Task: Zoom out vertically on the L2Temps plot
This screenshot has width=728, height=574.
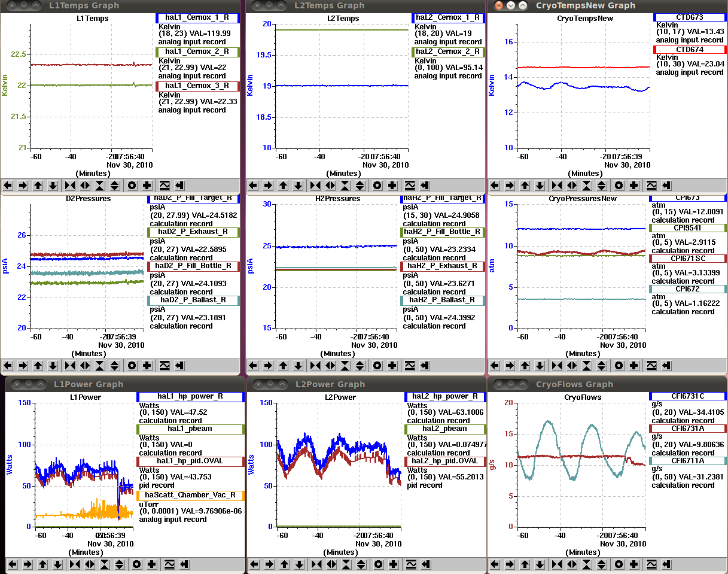Action: [x=360, y=186]
